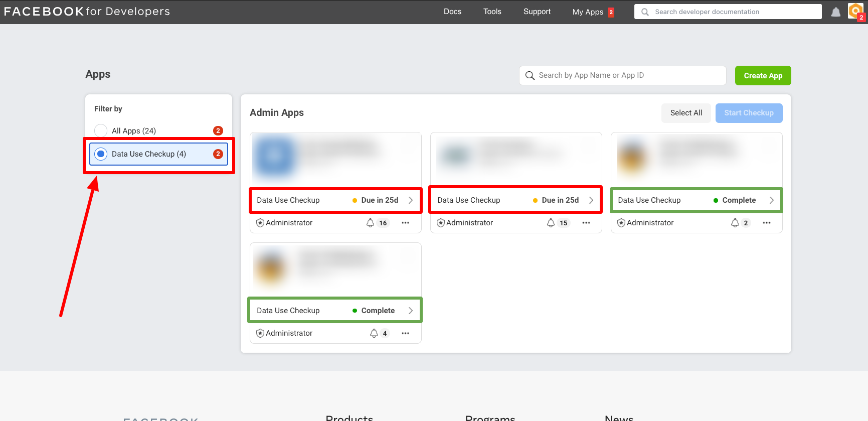
Task: Click bell icon on card with 15 notifications
Action: [x=551, y=223]
